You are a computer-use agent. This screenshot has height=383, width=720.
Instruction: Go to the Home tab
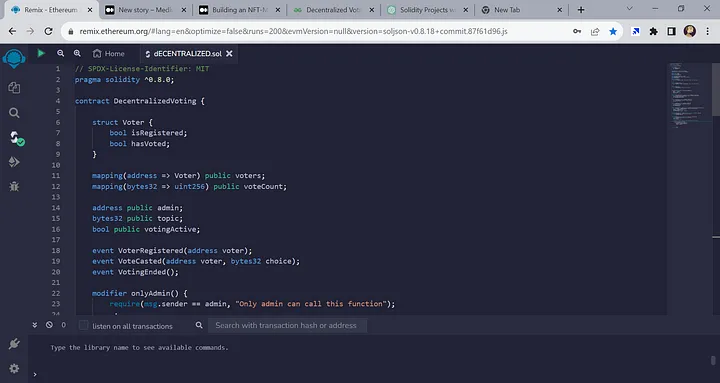pos(109,54)
